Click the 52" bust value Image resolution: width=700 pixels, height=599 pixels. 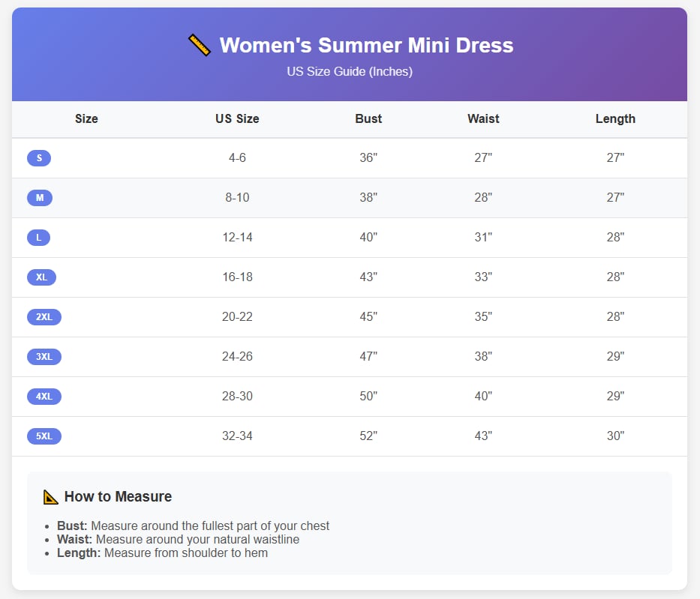368,436
